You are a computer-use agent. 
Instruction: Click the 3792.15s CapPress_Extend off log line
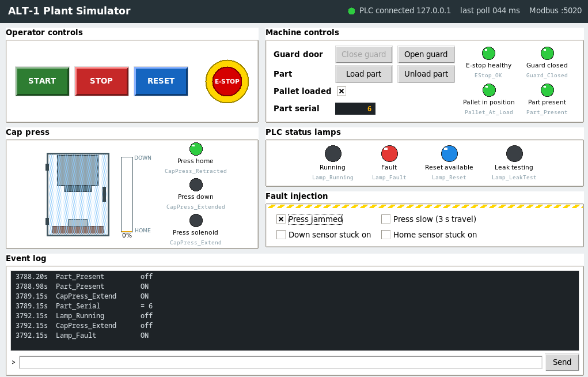(84, 326)
